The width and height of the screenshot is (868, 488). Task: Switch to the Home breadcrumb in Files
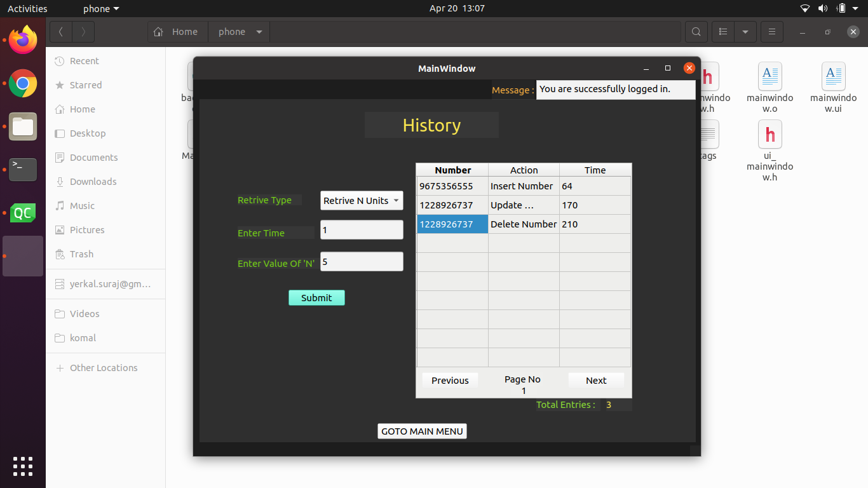(177, 31)
